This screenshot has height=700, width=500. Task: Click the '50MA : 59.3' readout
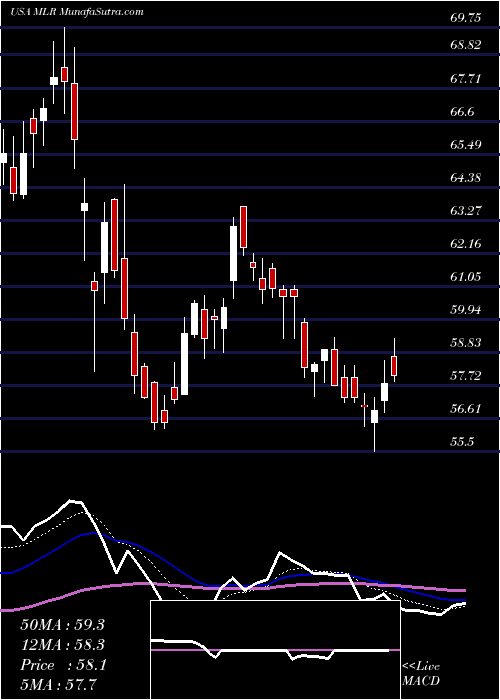(x=62, y=625)
